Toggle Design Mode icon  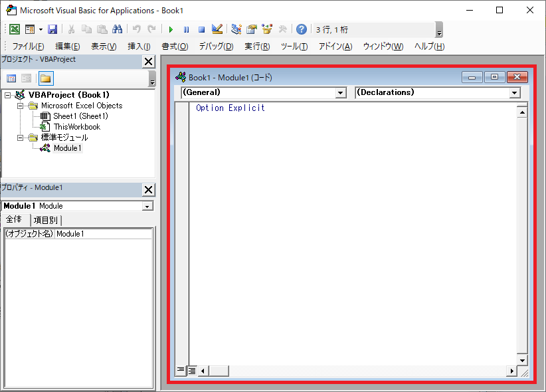click(x=217, y=29)
